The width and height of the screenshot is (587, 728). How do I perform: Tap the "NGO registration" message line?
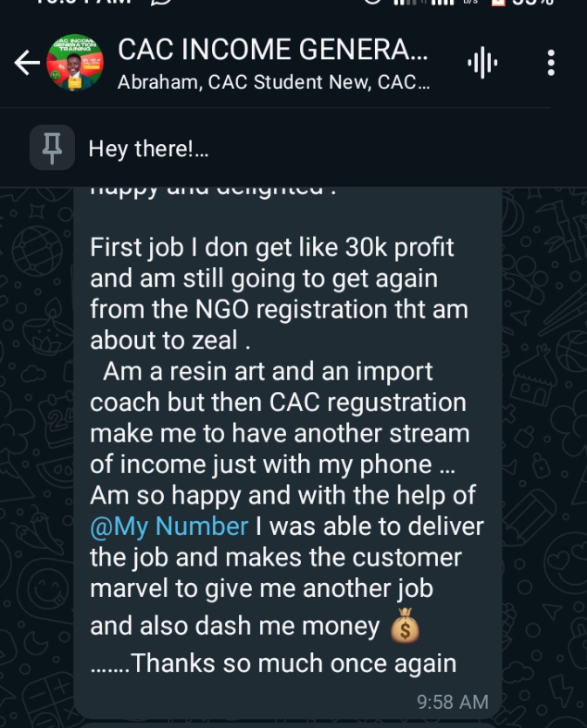pos(278,309)
